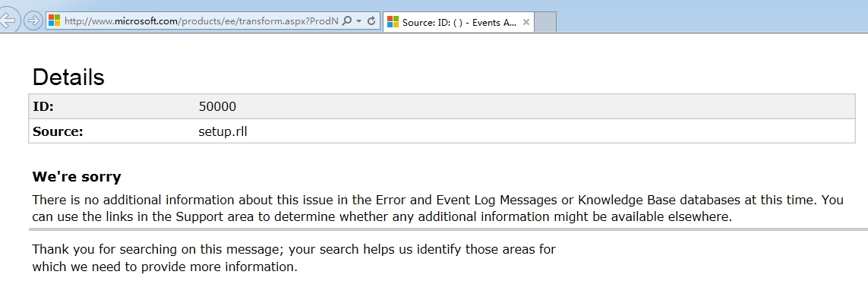Click the browser Forward arrow button

tap(33, 21)
